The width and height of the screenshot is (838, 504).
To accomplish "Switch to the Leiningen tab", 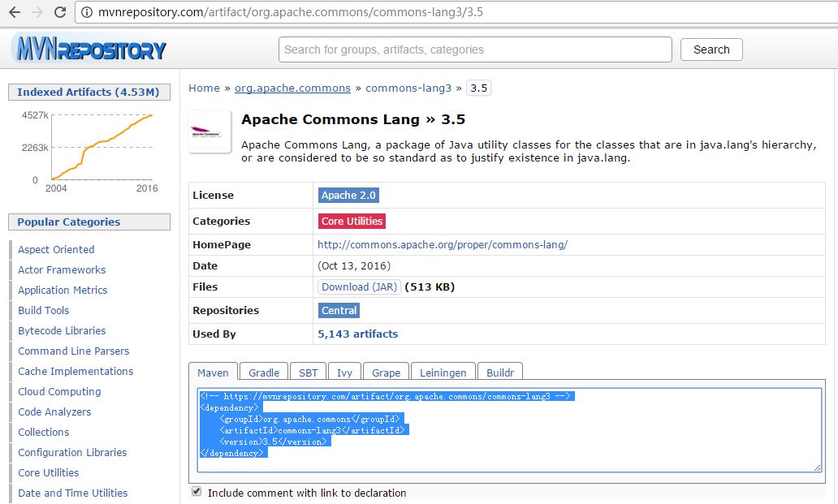I will click(443, 373).
